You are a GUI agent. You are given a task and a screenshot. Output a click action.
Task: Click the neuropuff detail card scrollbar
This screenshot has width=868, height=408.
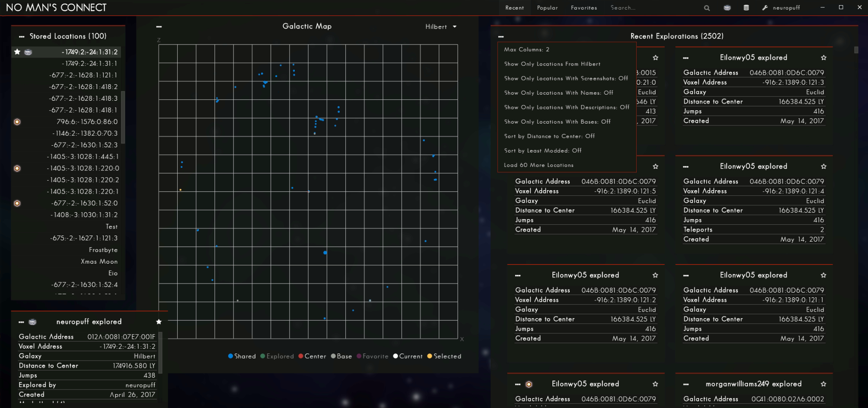click(x=160, y=353)
